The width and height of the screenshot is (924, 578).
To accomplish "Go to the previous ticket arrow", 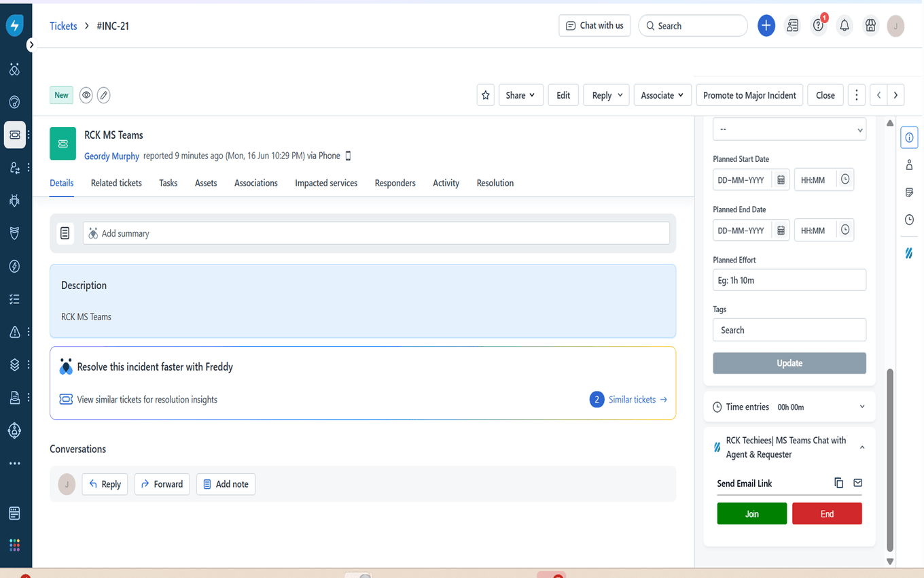I will coord(878,95).
